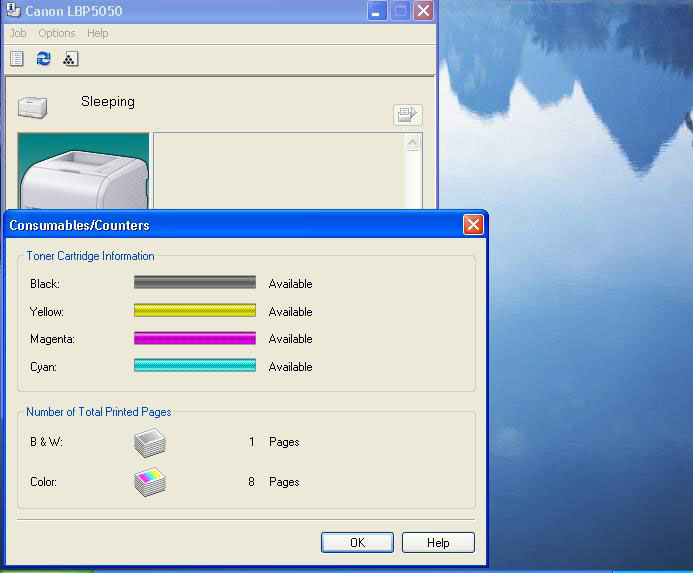Click the Canon LBP5050 title bar icon
This screenshot has width=693, height=573.
coord(13,11)
